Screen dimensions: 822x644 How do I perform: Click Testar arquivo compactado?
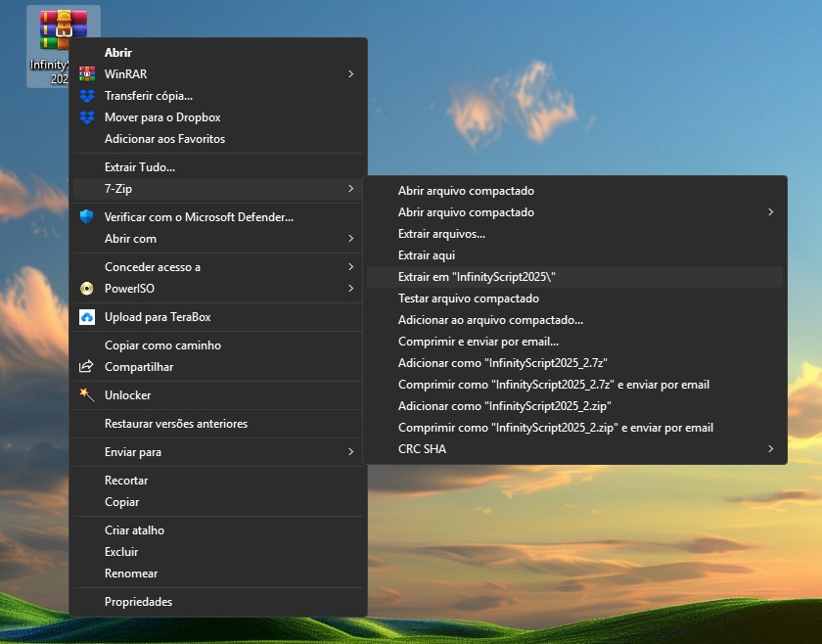[468, 299]
